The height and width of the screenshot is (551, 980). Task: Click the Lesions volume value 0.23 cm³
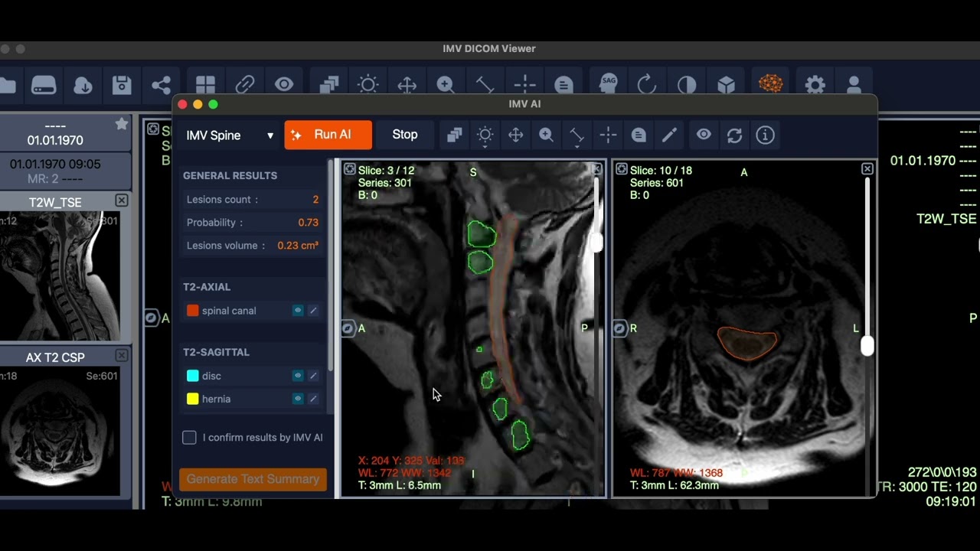click(298, 246)
